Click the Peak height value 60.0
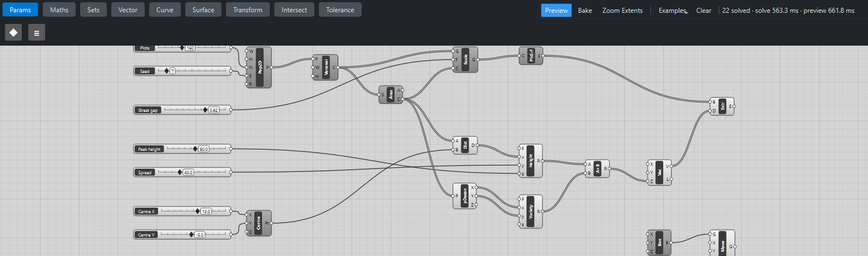Screen dimensions: 868x256 click(x=203, y=149)
